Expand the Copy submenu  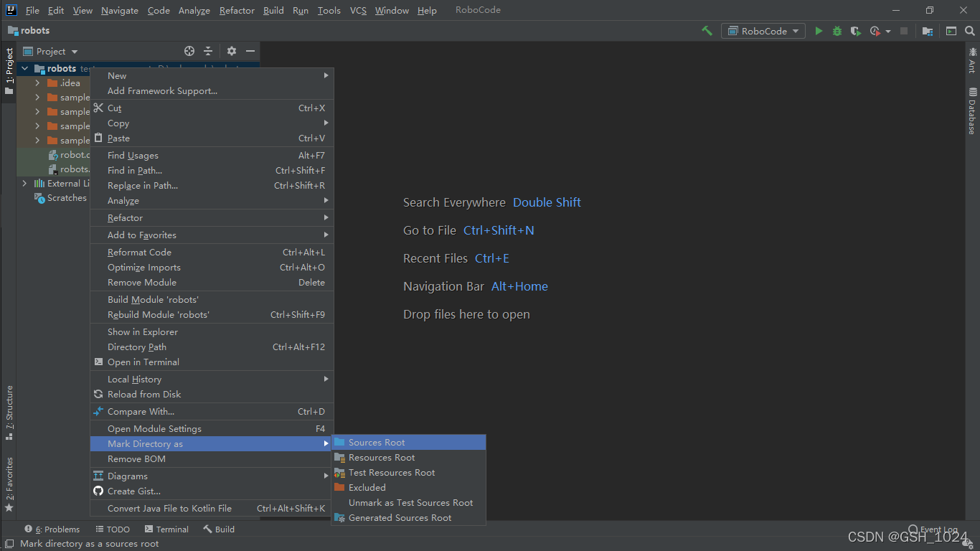[212, 123]
